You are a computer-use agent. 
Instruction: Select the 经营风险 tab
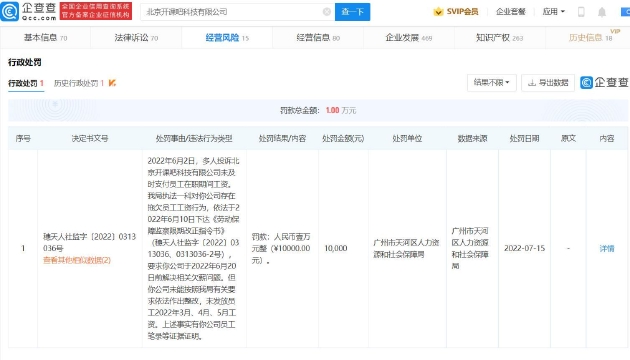coord(227,38)
